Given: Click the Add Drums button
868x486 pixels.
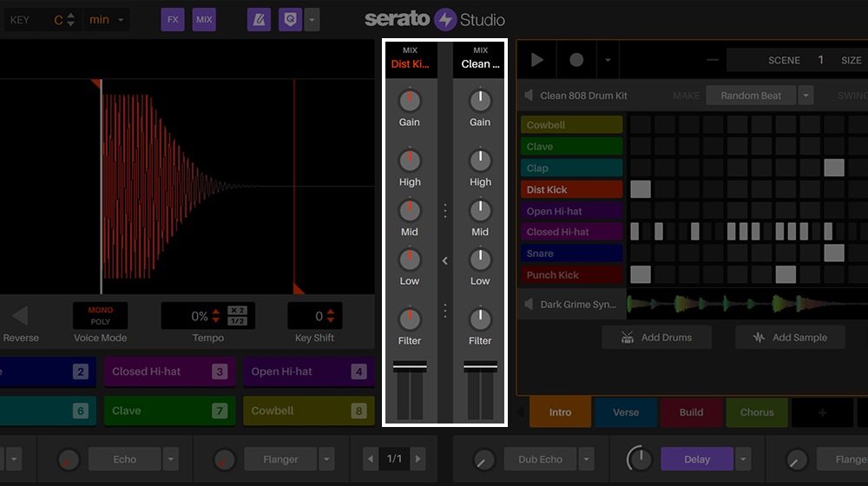Looking at the screenshot, I should tap(656, 337).
